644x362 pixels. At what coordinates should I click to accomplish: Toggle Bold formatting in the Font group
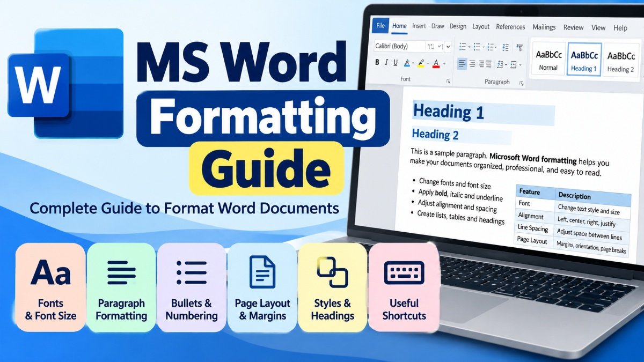click(377, 62)
